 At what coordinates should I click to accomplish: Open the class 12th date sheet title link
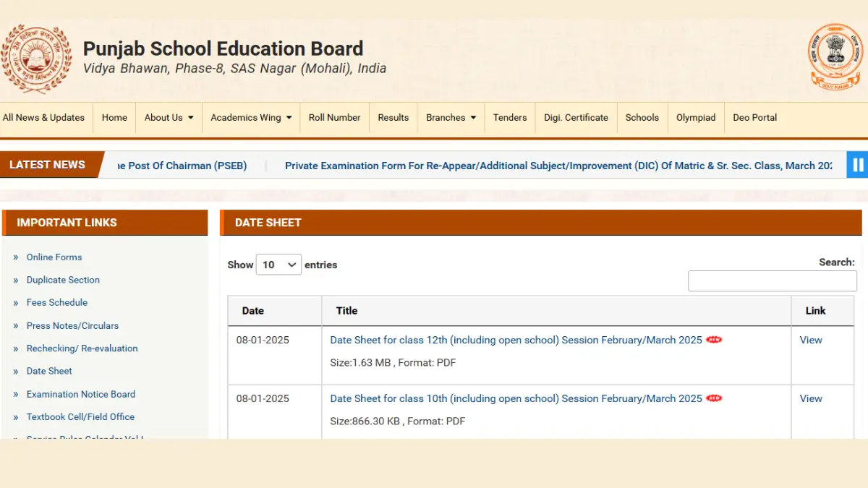click(x=516, y=340)
